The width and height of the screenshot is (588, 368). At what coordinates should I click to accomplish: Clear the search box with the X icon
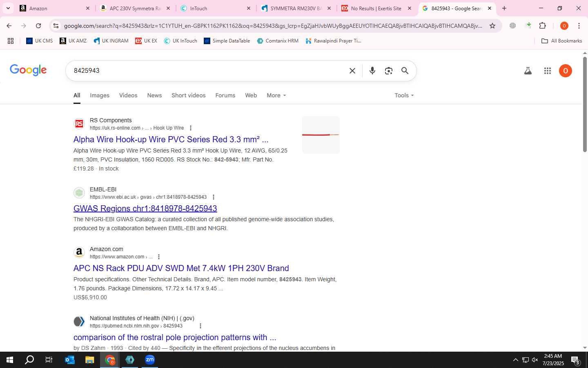point(352,71)
